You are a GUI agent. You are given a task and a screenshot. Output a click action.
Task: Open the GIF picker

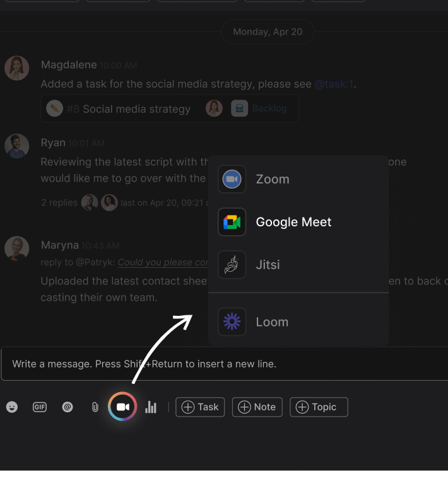click(40, 407)
